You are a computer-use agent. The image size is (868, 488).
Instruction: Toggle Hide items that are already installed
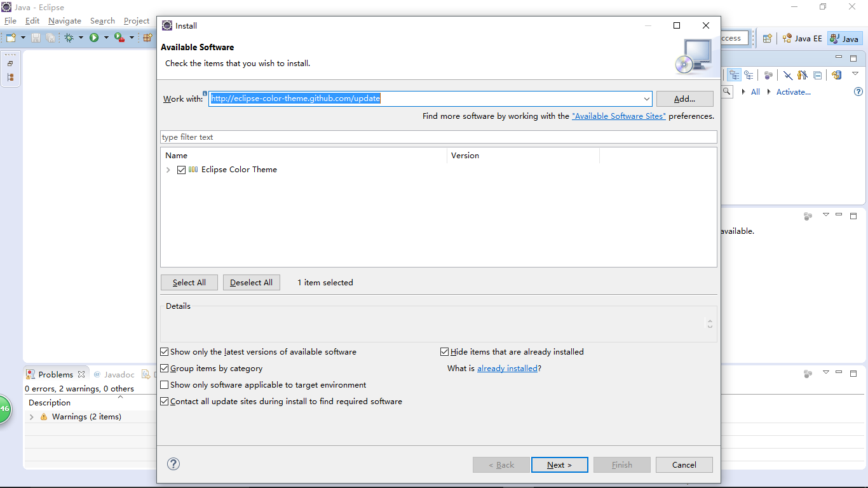(445, 352)
